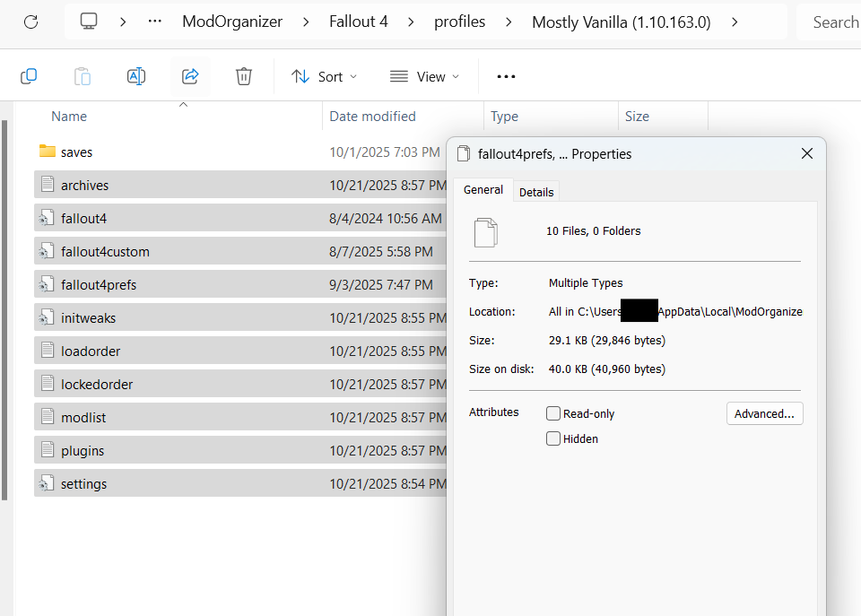The image size is (861, 616).
Task: Click the Search input field
Action: [x=829, y=22]
